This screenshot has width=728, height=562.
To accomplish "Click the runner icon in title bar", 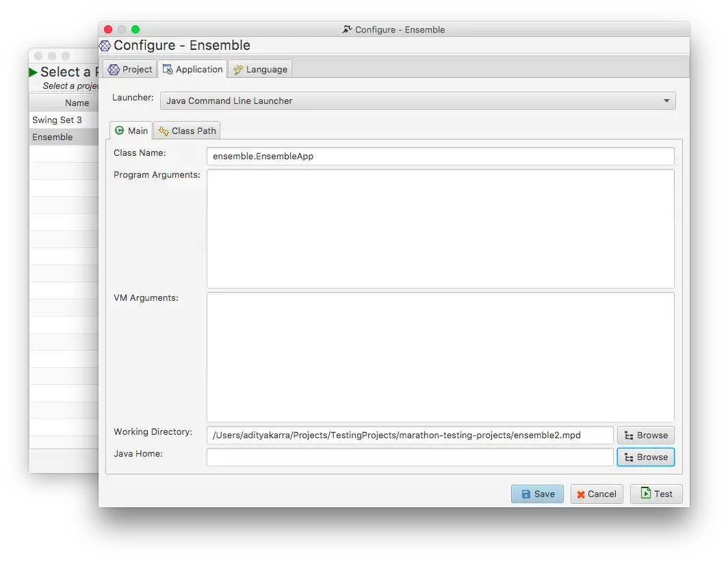I will click(x=347, y=29).
